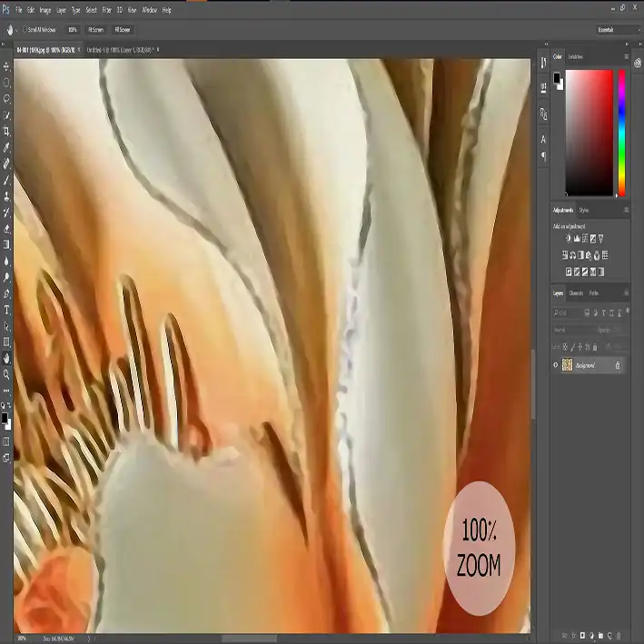
Task: Click the Background layer lock icon
Action: click(x=618, y=365)
